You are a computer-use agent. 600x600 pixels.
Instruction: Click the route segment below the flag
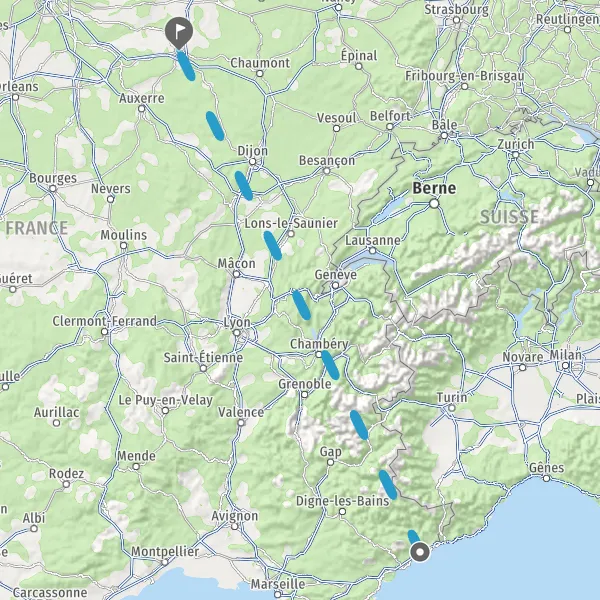coord(186,66)
